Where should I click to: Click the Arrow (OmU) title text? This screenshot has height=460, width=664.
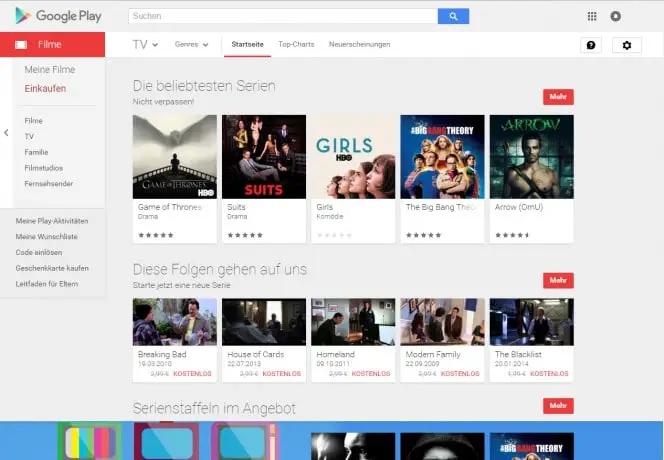[x=519, y=207]
